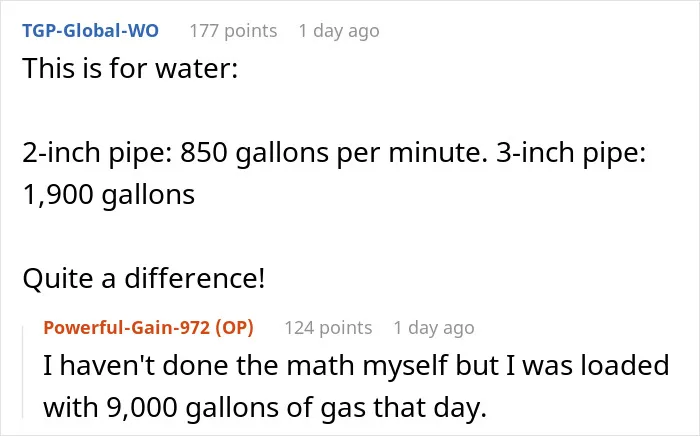Click the phrase "3-inch pipe:"
The width and height of the screenshot is (700, 436).
coord(571,153)
